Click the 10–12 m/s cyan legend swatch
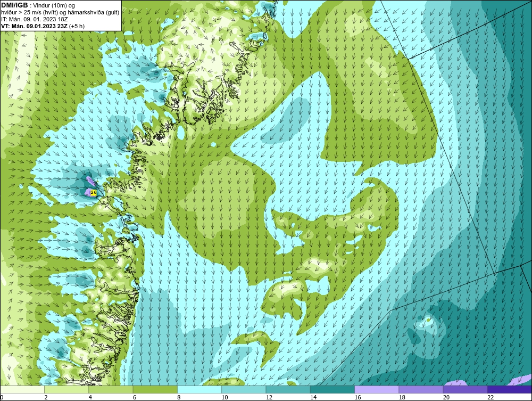 click(244, 389)
